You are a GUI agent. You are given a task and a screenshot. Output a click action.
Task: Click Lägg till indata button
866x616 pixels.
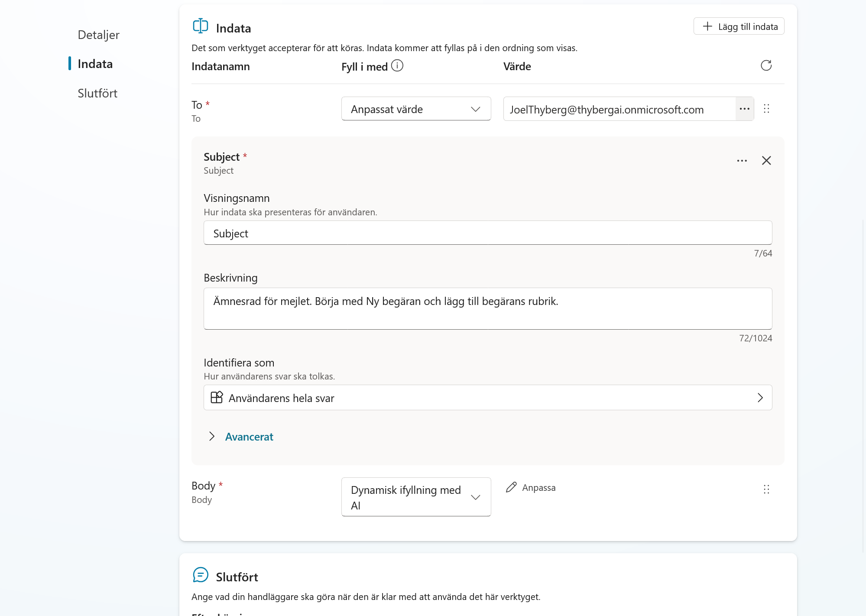point(739,26)
